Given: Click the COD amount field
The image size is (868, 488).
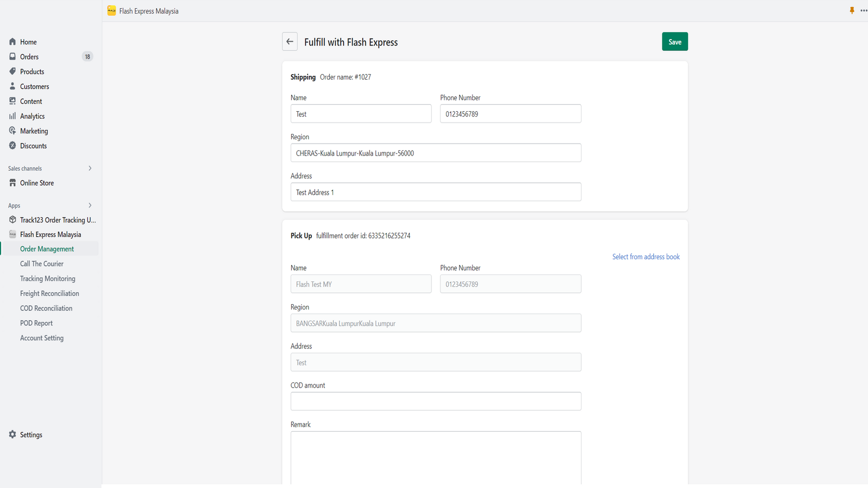Looking at the screenshot, I should click(x=436, y=401).
